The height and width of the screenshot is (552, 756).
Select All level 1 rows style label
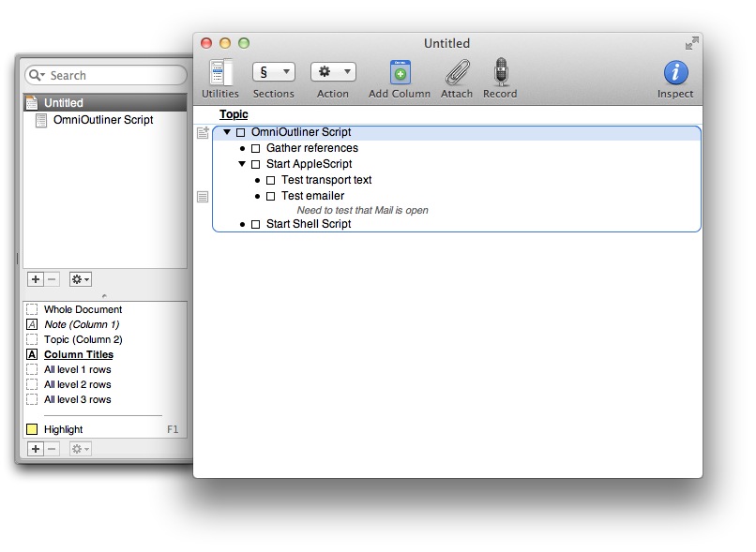78,369
